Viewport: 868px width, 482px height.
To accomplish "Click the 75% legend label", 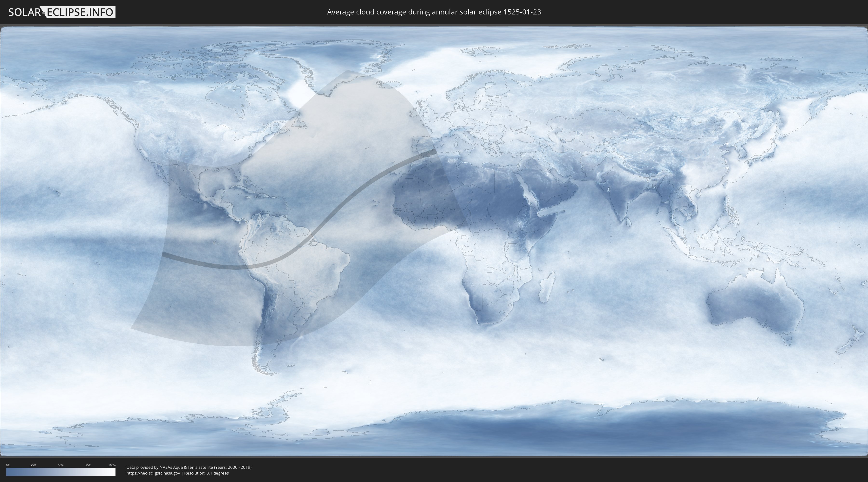I will click(88, 465).
